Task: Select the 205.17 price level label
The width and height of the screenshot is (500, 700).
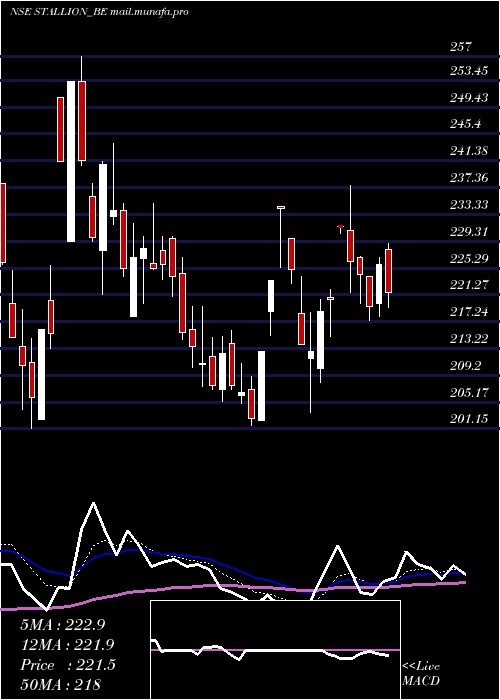Action: (469, 392)
